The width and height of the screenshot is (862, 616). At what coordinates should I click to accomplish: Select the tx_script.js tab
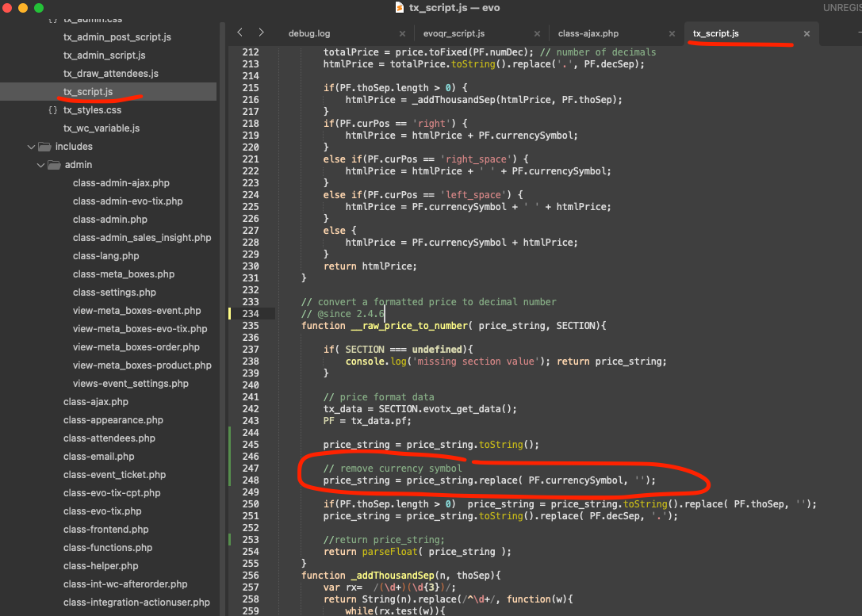(716, 33)
